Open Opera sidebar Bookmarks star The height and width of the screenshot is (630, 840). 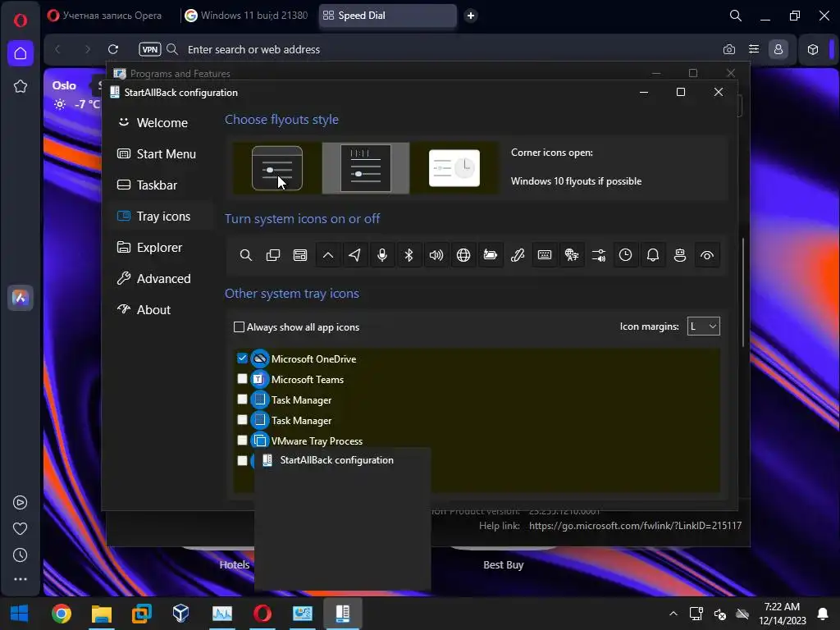pyautogui.click(x=21, y=85)
